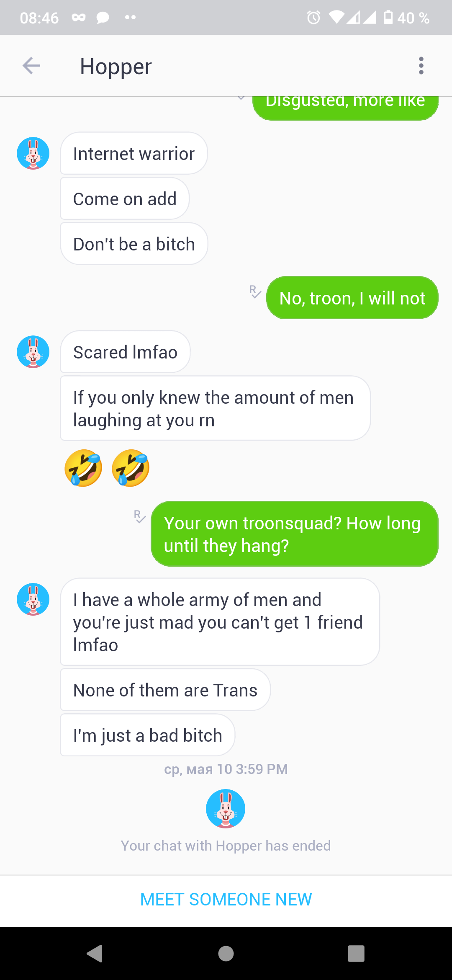Tap the read-receipt icon beside 'Your own troonsquad?'
This screenshot has height=980, width=452.
click(139, 516)
